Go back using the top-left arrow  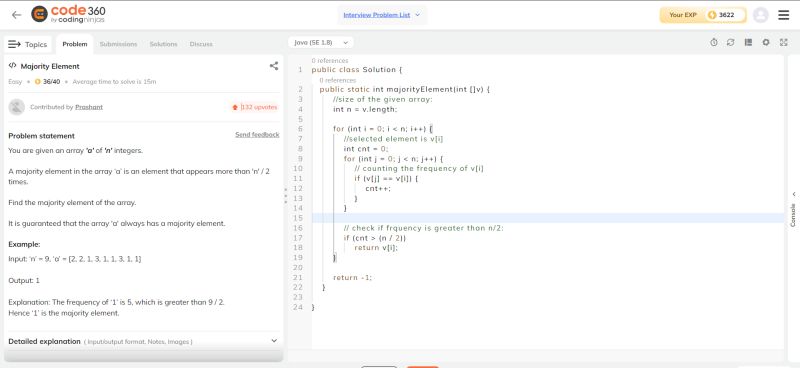16,15
